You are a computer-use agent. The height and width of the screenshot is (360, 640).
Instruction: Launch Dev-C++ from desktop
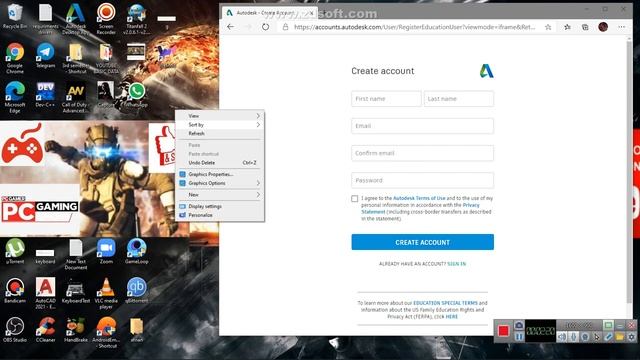pos(45,95)
